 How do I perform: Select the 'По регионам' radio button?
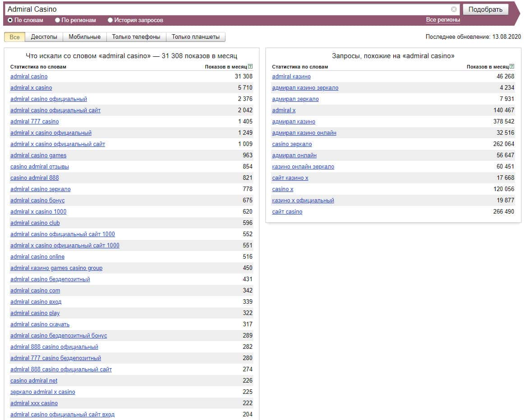coord(57,20)
